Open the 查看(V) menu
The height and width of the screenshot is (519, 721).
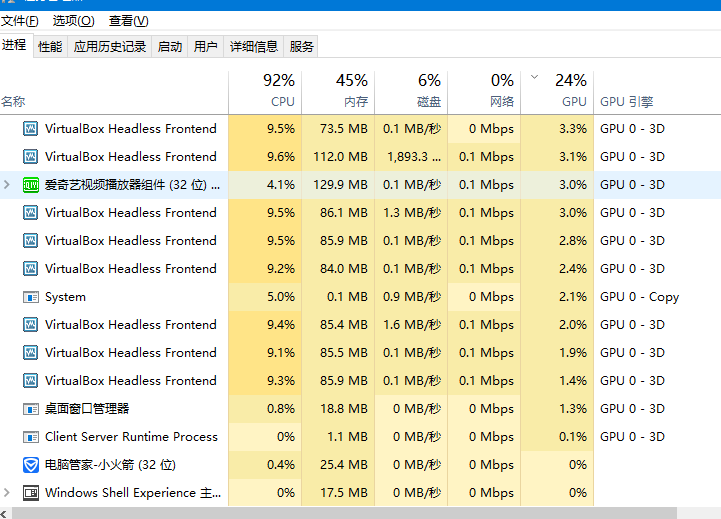click(128, 20)
